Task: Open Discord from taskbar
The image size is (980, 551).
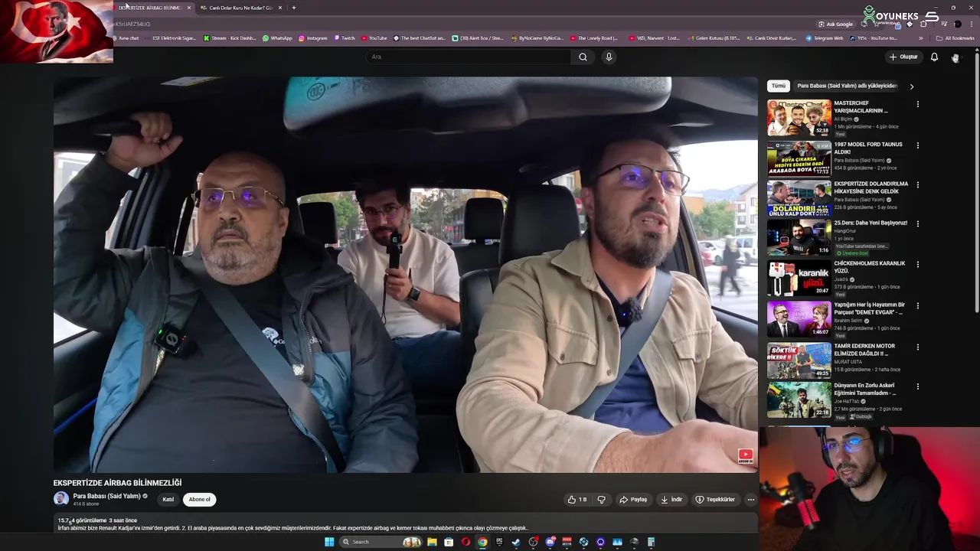Action: pos(550,542)
